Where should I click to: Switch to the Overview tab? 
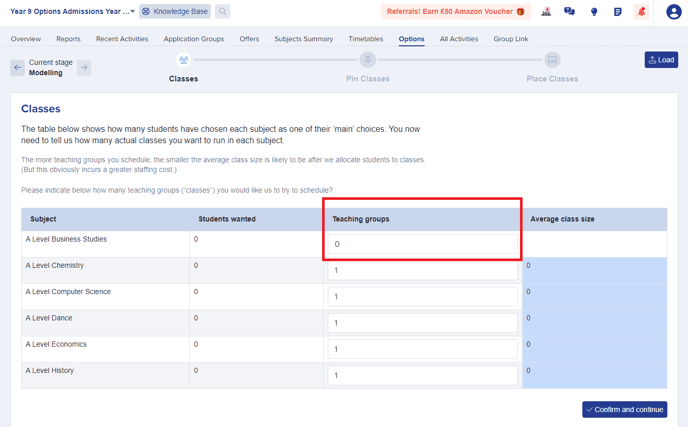pos(26,39)
